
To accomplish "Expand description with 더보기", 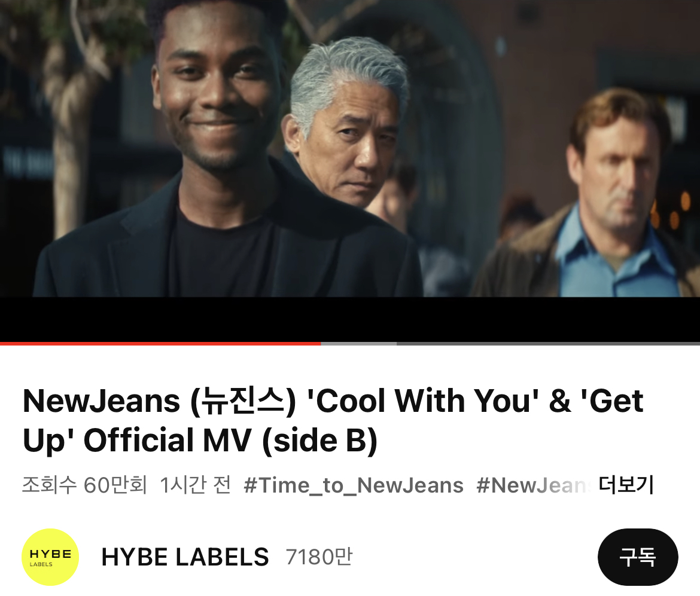I will [626, 485].
